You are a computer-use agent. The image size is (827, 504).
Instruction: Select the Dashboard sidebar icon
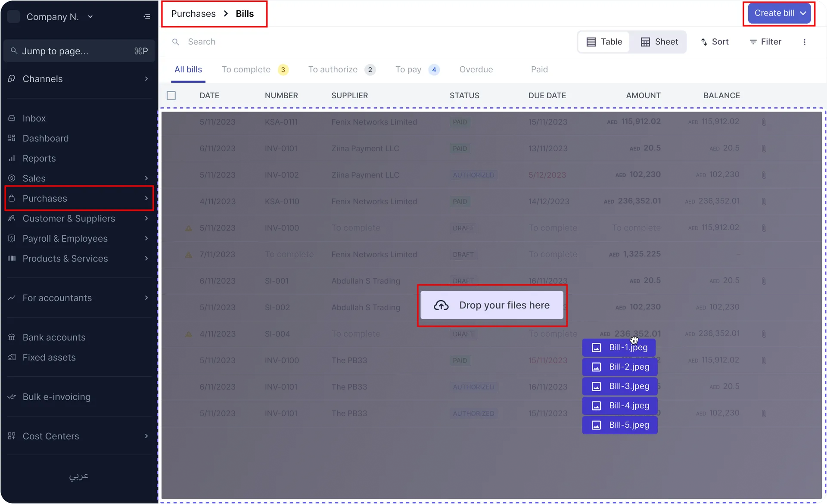coord(12,138)
